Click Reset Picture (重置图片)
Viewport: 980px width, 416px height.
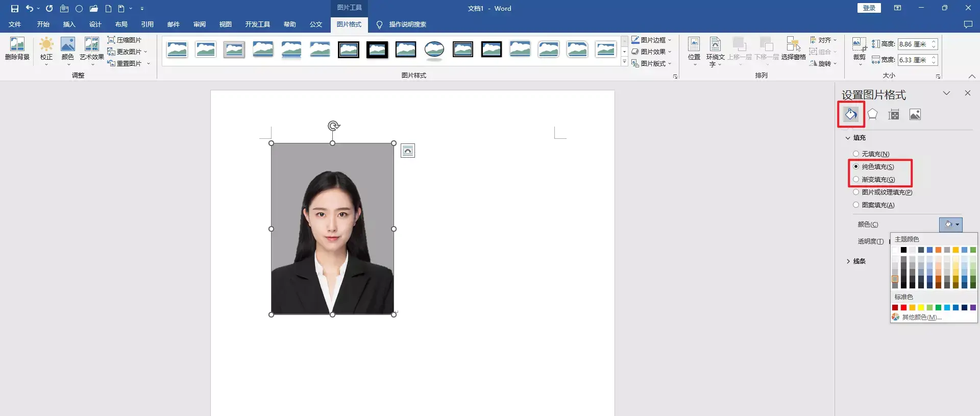128,63
